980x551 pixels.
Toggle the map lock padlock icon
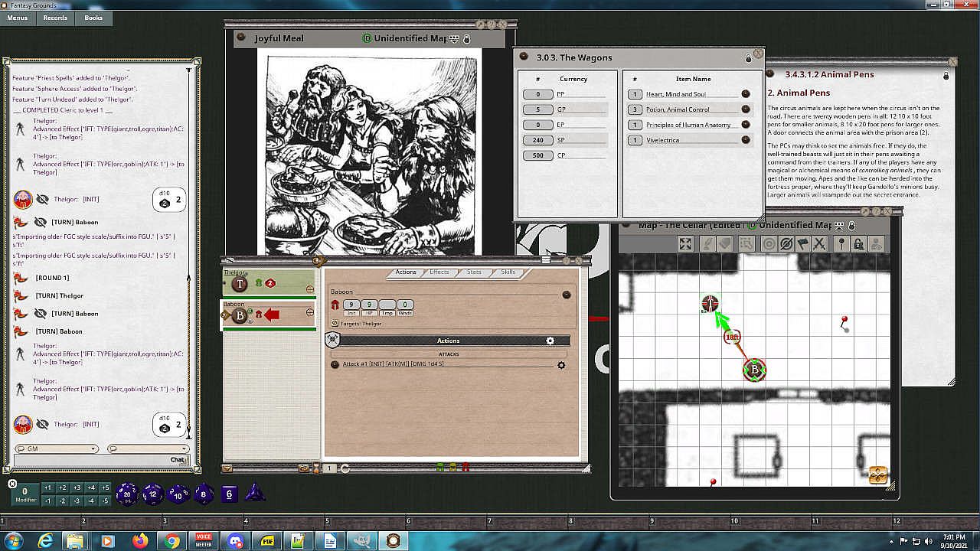click(858, 244)
